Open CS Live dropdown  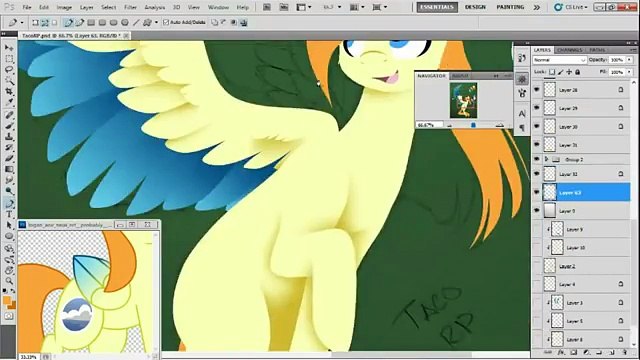click(571, 7)
